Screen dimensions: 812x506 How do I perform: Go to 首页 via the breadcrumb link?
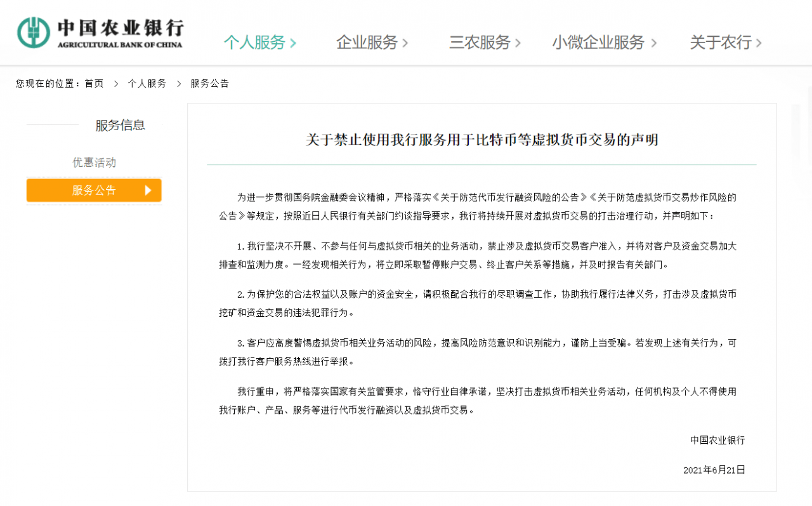point(93,83)
